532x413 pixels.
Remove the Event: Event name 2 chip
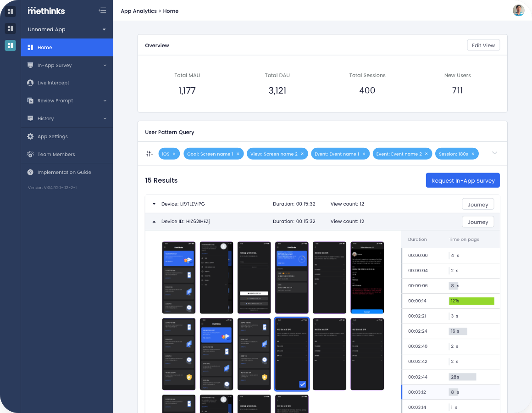click(427, 154)
